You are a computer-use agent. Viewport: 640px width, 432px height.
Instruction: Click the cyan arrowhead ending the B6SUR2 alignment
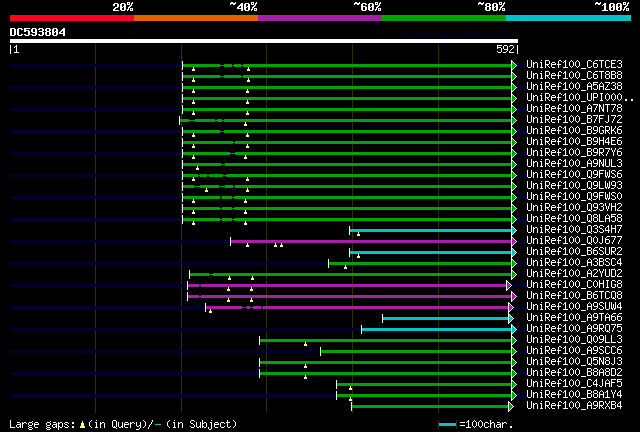(514, 253)
